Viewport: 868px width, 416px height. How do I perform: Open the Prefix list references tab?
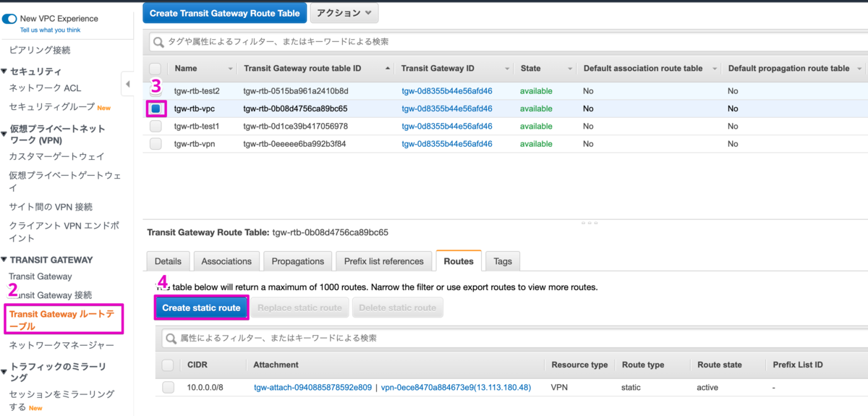(383, 261)
